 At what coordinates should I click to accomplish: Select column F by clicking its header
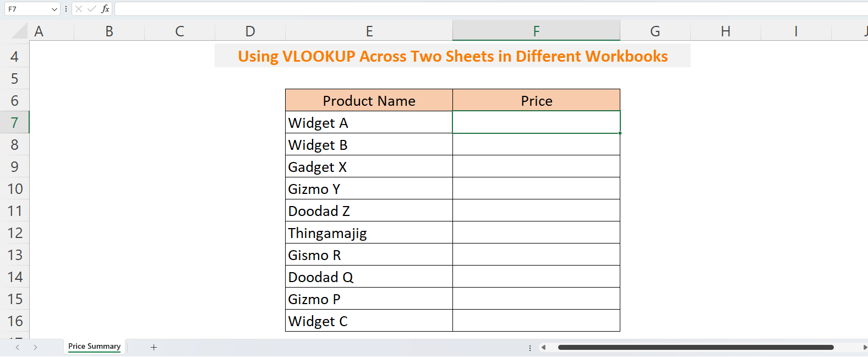tap(536, 31)
